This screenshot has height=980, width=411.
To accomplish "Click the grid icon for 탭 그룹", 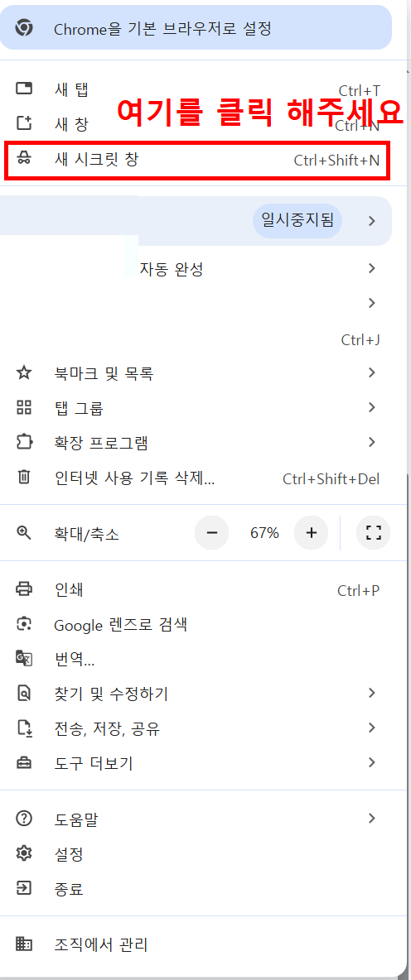I will (x=24, y=408).
